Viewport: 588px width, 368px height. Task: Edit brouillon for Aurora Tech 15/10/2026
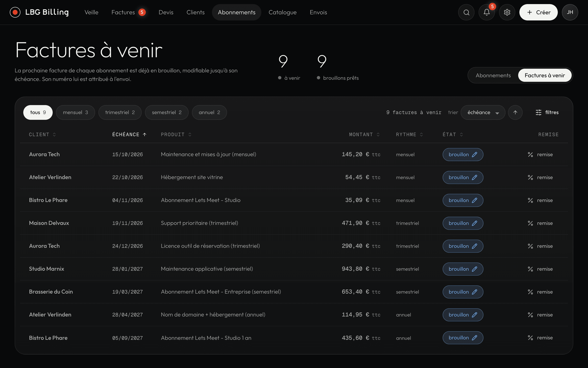point(463,155)
